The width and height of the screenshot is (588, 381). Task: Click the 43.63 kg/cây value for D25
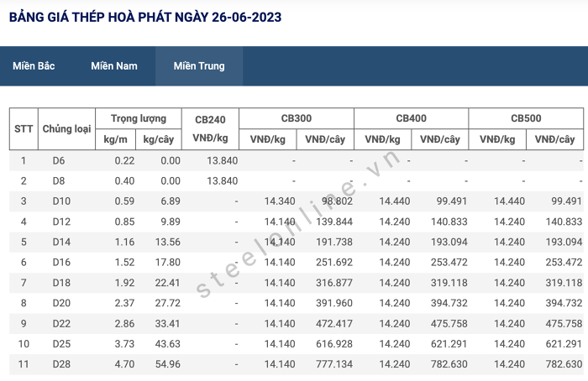168,344
